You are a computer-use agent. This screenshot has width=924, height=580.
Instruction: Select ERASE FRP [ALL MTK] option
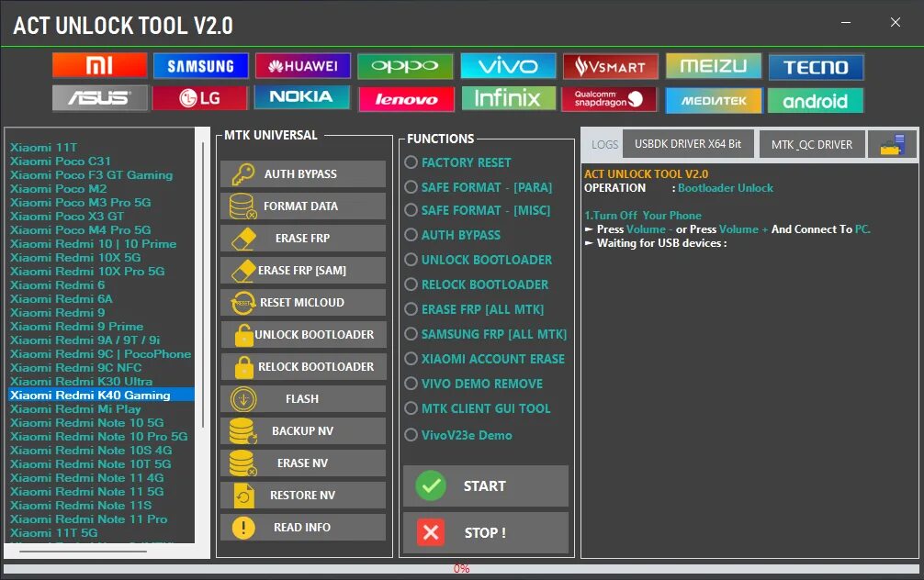(411, 308)
